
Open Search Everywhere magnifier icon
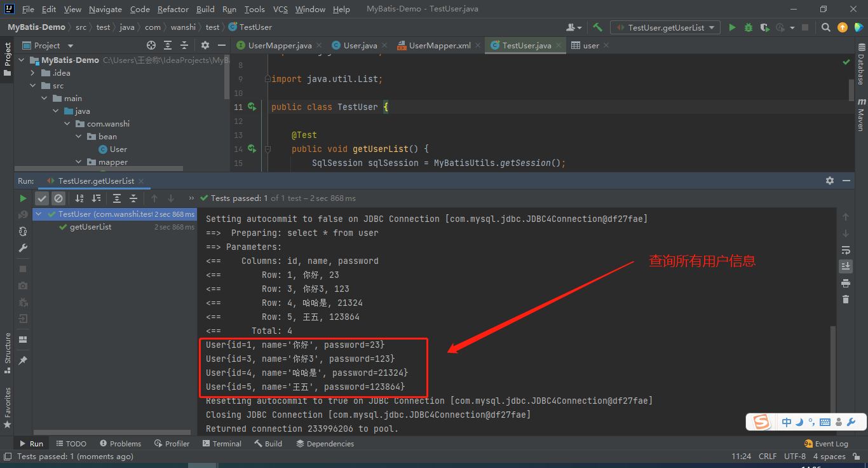click(x=825, y=27)
